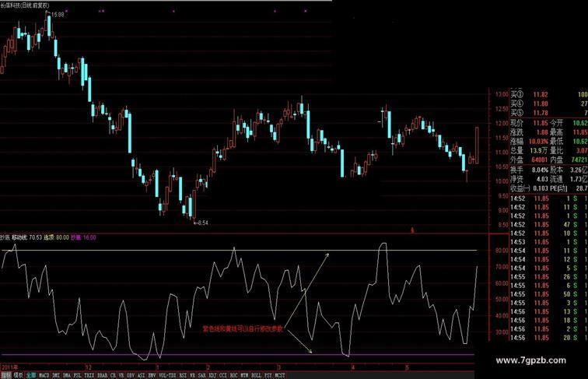Show the MTM indicator tab
The height and width of the screenshot is (379, 588).
pyautogui.click(x=244, y=375)
